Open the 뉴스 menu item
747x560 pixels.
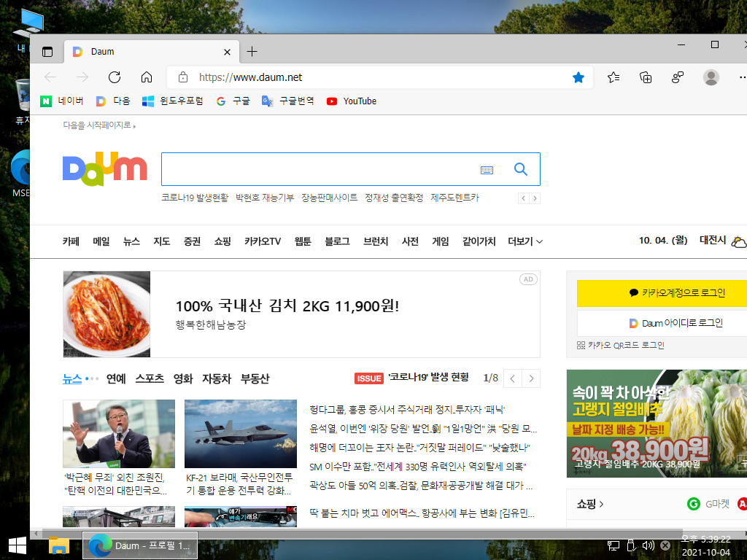(x=131, y=241)
